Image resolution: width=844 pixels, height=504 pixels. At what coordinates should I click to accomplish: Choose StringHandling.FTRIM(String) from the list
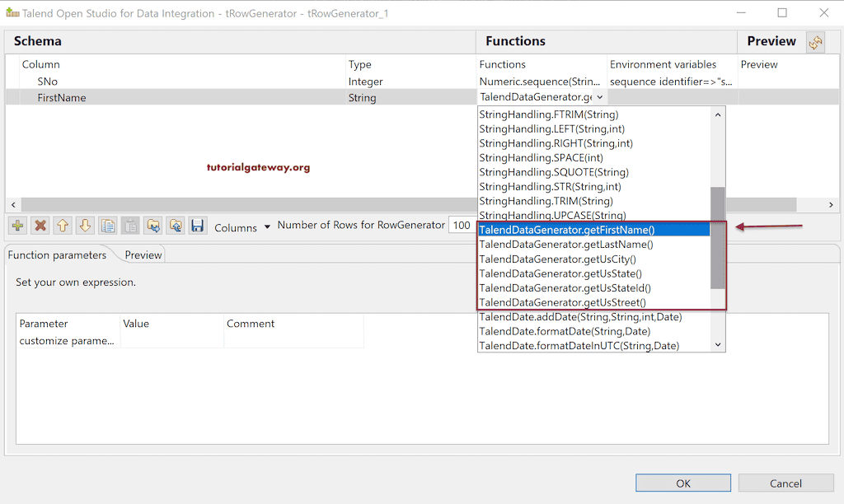click(x=594, y=114)
